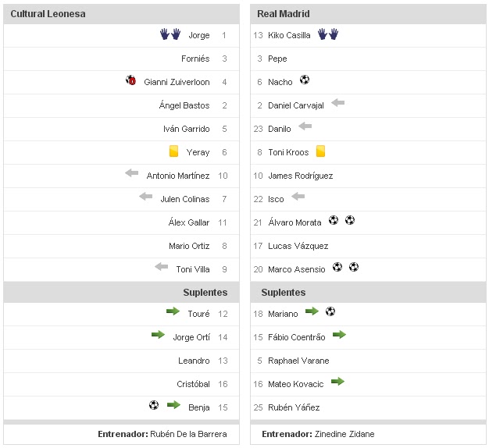Click goalkeeper gloves icon beside Jorge
Viewport: 489px width, 448px height.
(170, 34)
